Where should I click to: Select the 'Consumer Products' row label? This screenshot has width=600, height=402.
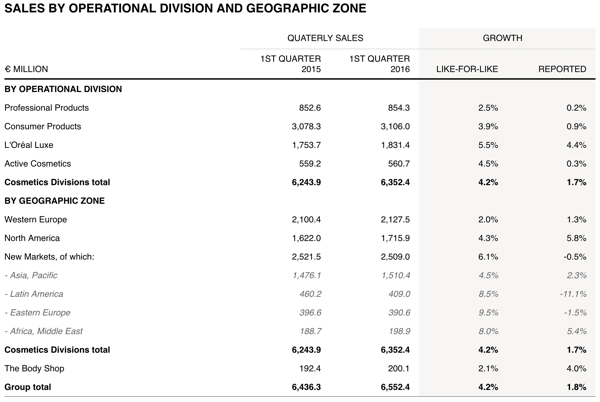coord(43,126)
